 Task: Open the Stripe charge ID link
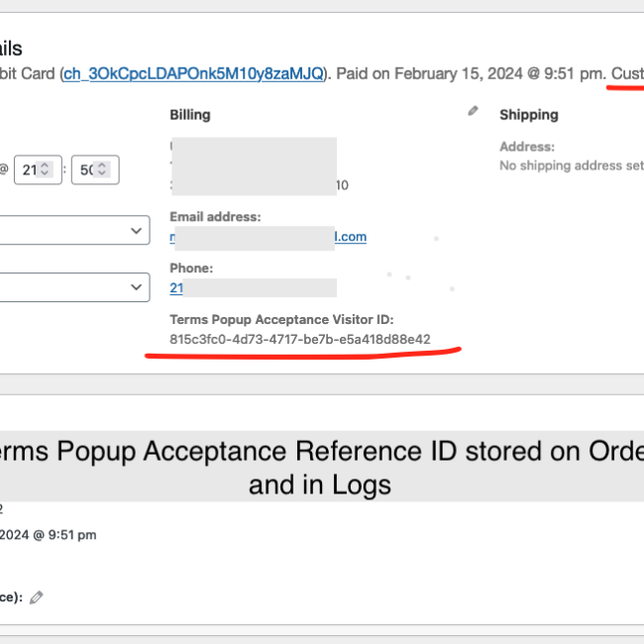[x=193, y=74]
